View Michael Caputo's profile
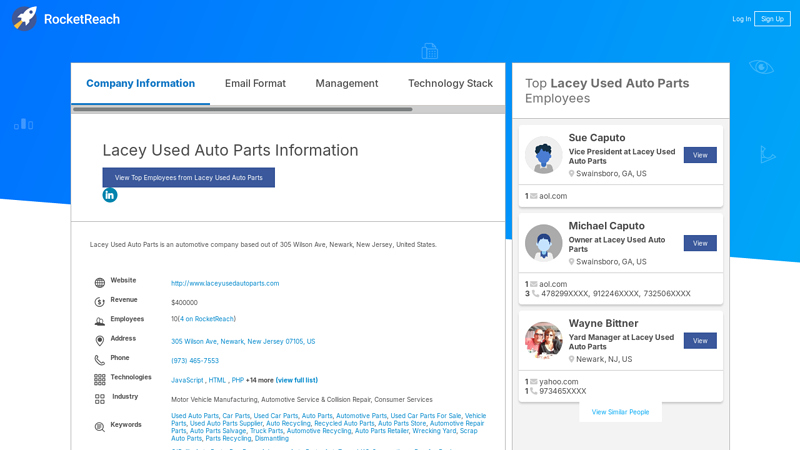The width and height of the screenshot is (800, 450). (x=700, y=243)
